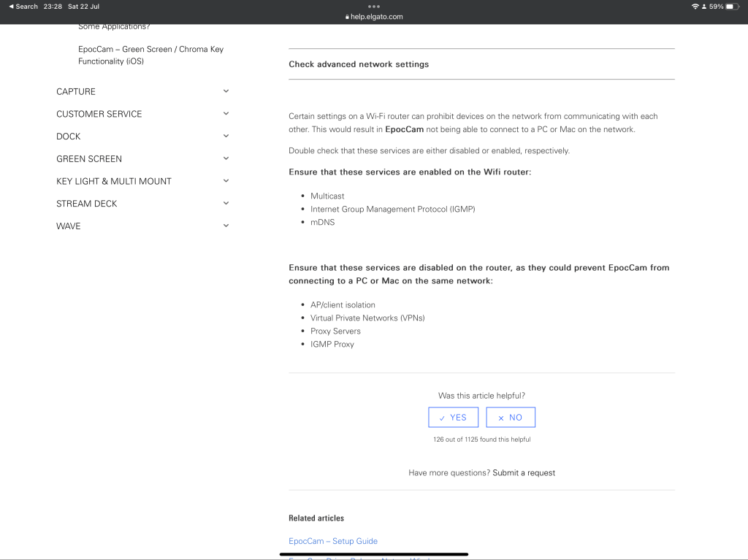Click the Was this article helpful? text
The width and height of the screenshot is (748, 560).
(x=482, y=396)
